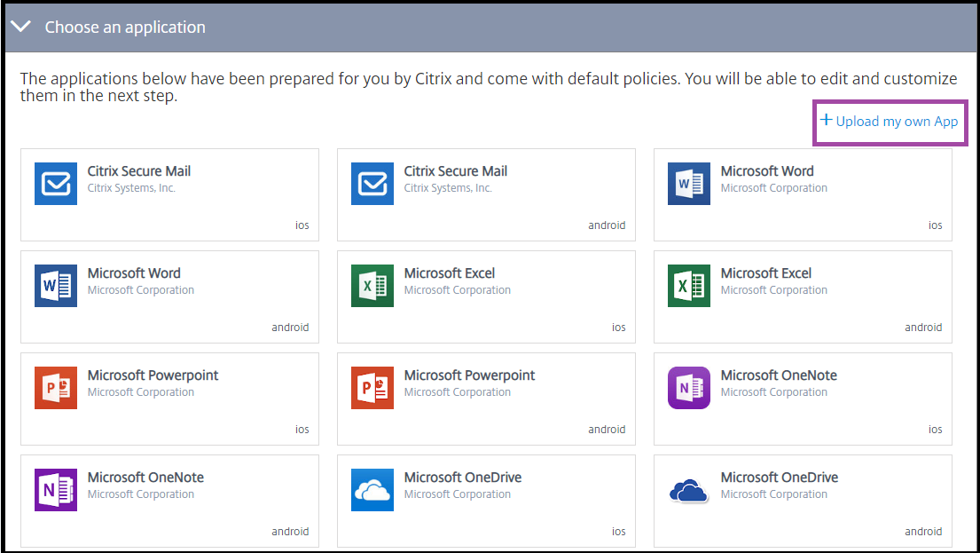
Task: Click the Choose an application header title
Action: pos(125,27)
